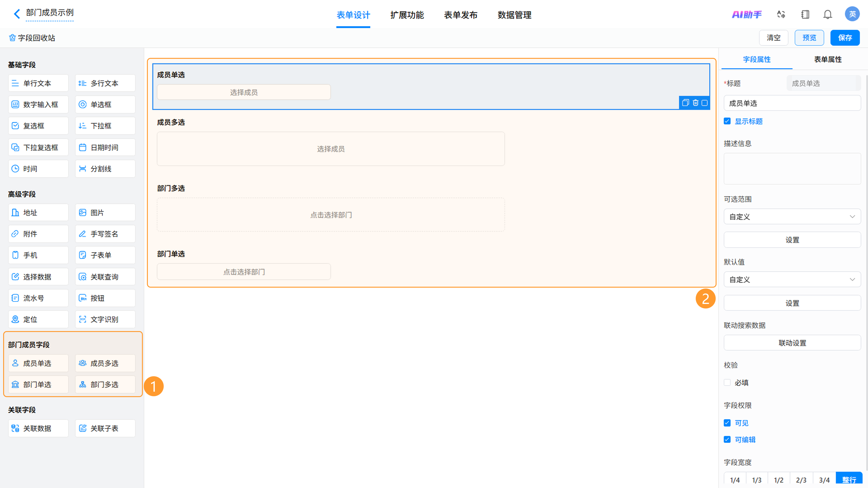Open the 表单属性 panel tab
This screenshot has width=868, height=488.
828,60
